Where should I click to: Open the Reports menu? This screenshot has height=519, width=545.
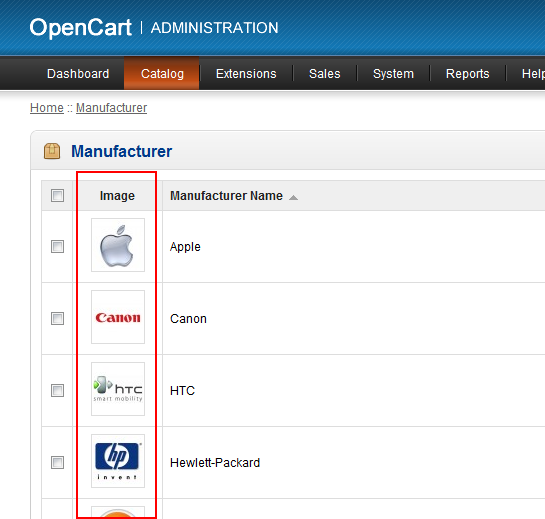(x=467, y=74)
